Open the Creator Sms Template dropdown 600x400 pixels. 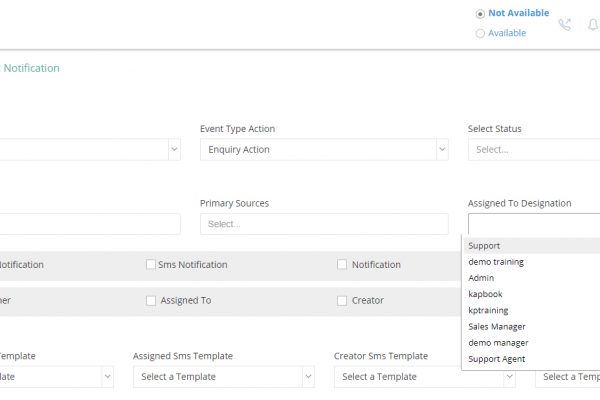pyautogui.click(x=424, y=377)
